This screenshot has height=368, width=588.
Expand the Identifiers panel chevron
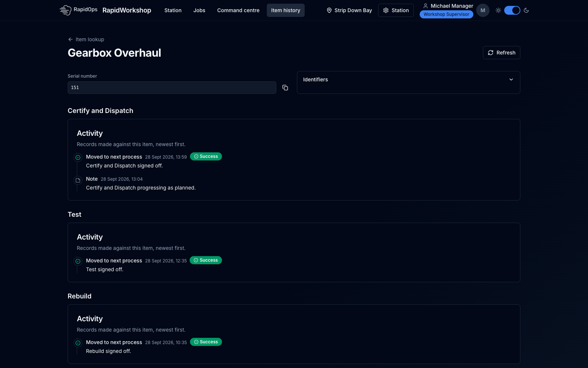(511, 79)
